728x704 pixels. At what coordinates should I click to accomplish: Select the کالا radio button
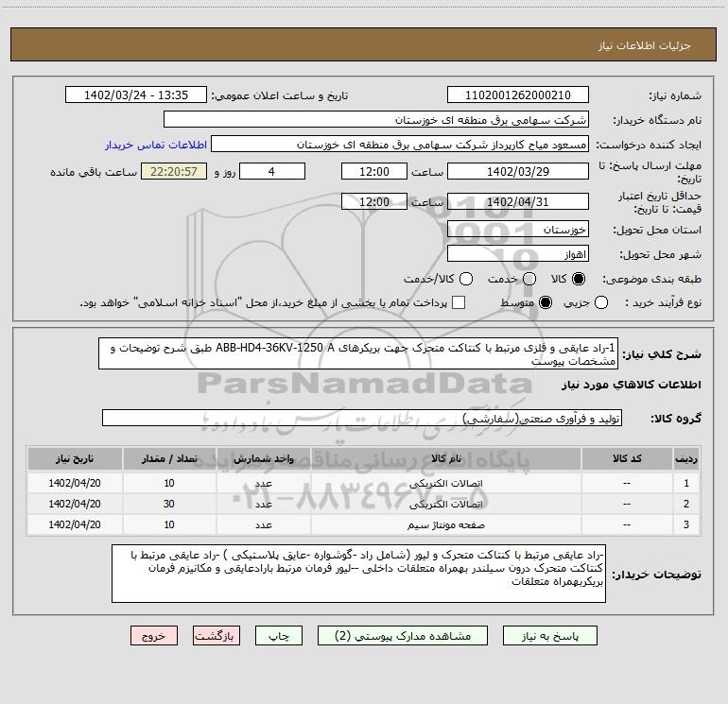[x=579, y=279]
